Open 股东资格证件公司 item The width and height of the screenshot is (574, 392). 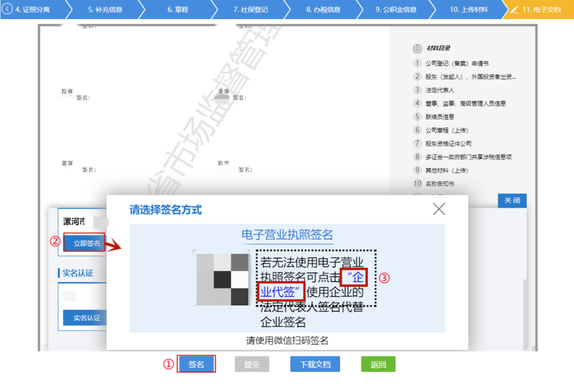click(449, 143)
